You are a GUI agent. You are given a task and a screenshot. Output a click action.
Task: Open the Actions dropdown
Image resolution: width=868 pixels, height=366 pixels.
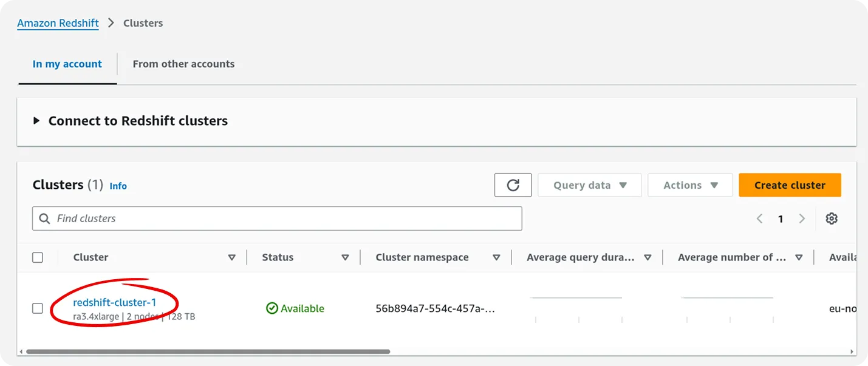(x=690, y=185)
